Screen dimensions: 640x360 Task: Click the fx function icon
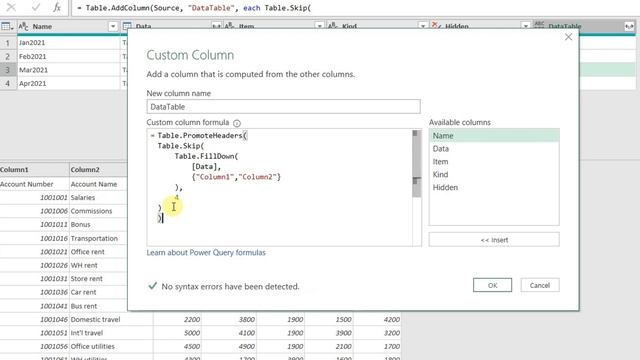57,7
